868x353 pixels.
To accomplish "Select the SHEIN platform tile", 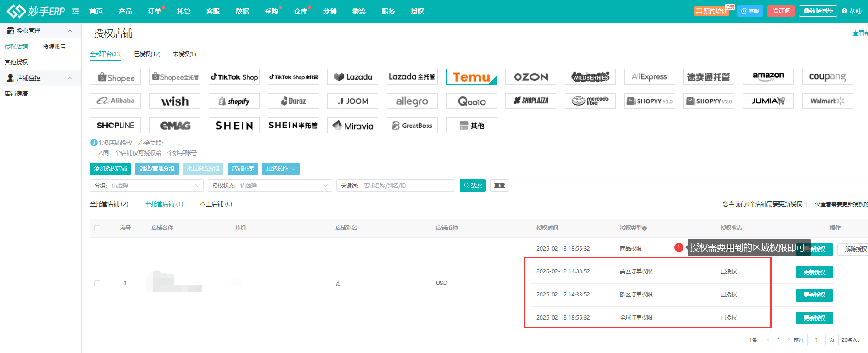I will click(x=234, y=126).
